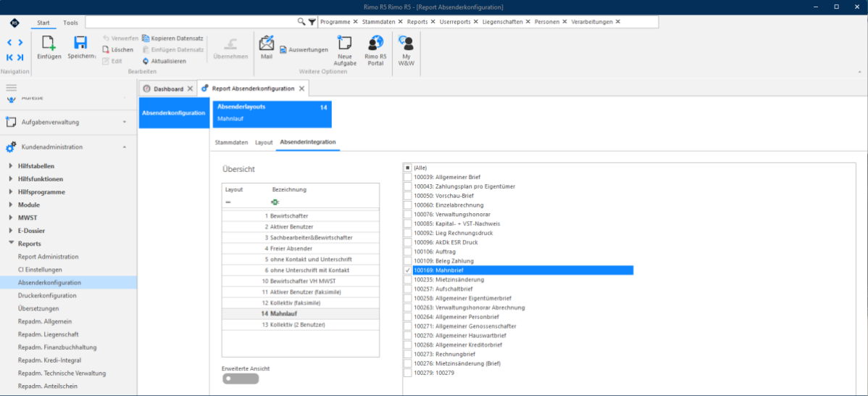Expand the Aufgabenverwaltung section arrow
Viewport: 868px width, 396px height.
pos(125,122)
